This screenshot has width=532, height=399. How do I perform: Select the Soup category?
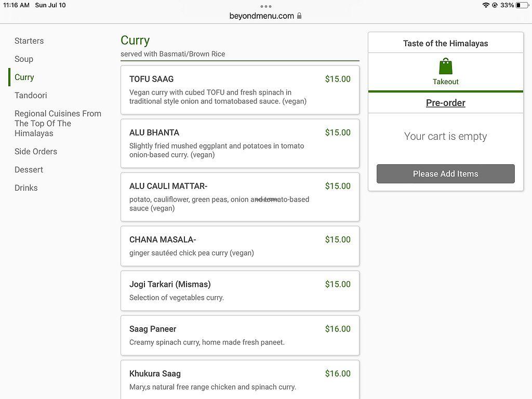pyautogui.click(x=24, y=59)
